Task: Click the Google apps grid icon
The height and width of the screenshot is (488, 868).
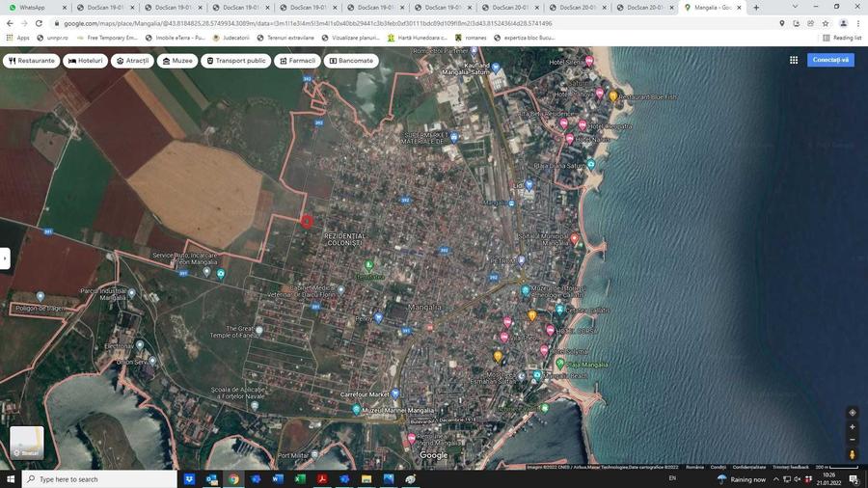Action: [x=794, y=60]
